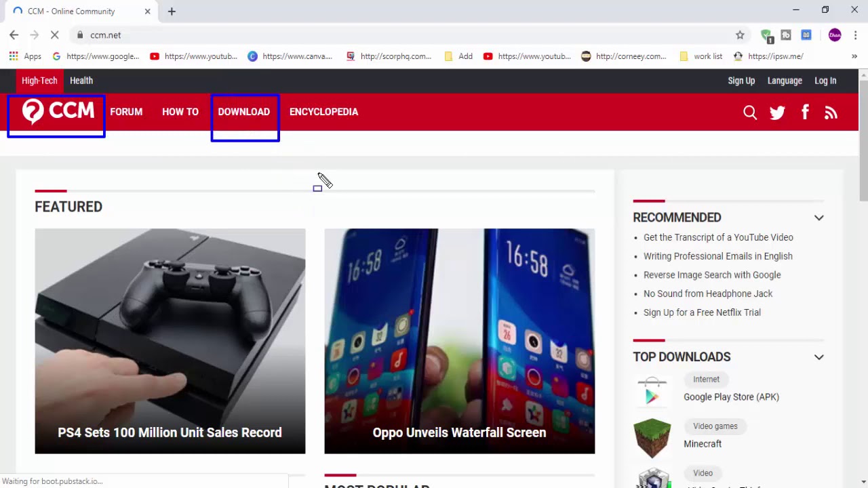Image resolution: width=868 pixels, height=488 pixels.
Task: Switch to the High-Tech tab
Action: [39, 81]
